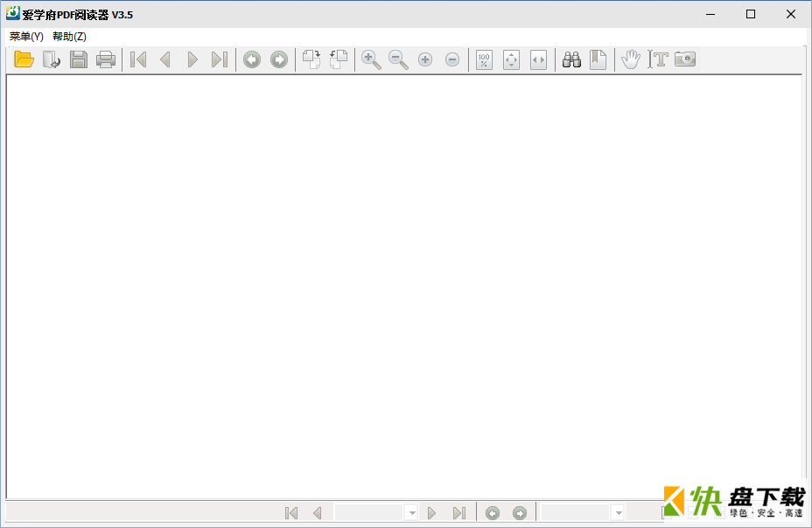
Task: Select the magnifier zoom-in tool
Action: 371,59
